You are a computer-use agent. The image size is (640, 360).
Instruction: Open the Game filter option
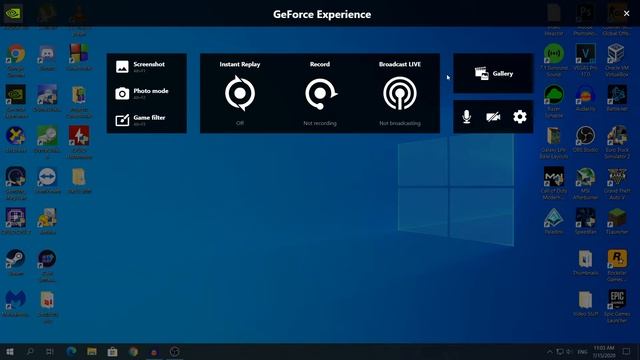pyautogui.click(x=140, y=120)
